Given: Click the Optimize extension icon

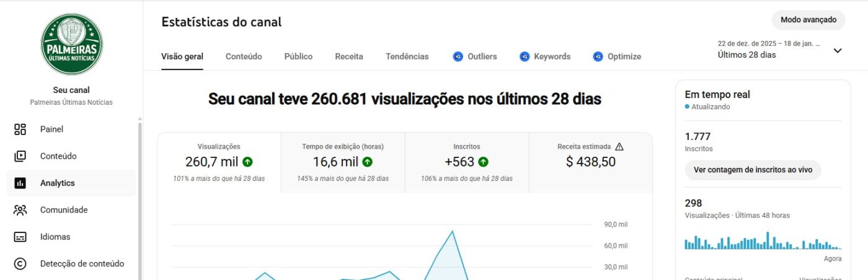Looking at the screenshot, I should tap(598, 56).
